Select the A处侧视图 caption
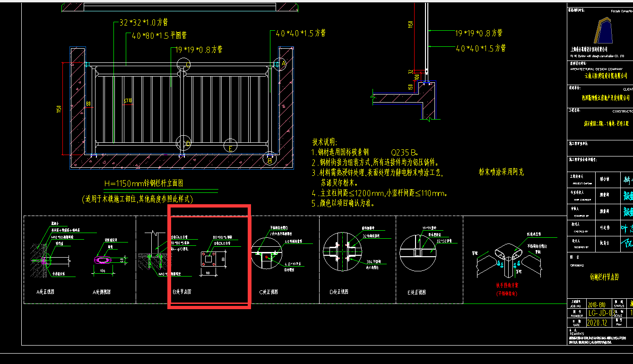Image resolution: width=633 pixels, height=364 pixels. pyautogui.click(x=102, y=292)
